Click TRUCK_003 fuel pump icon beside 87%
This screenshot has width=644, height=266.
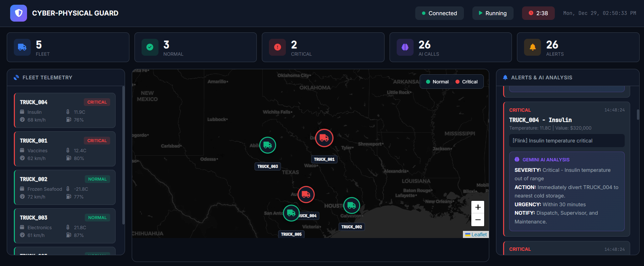point(69,235)
